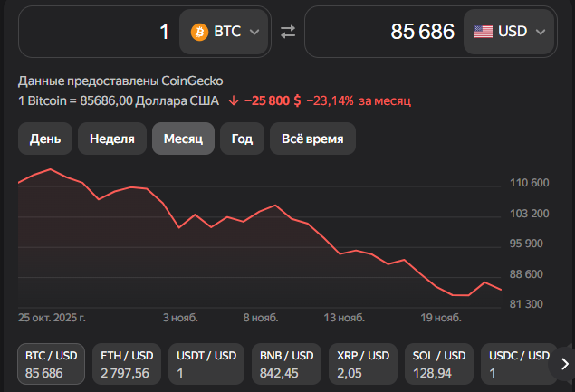Select the Год time range
The width and height of the screenshot is (575, 392).
tap(242, 139)
